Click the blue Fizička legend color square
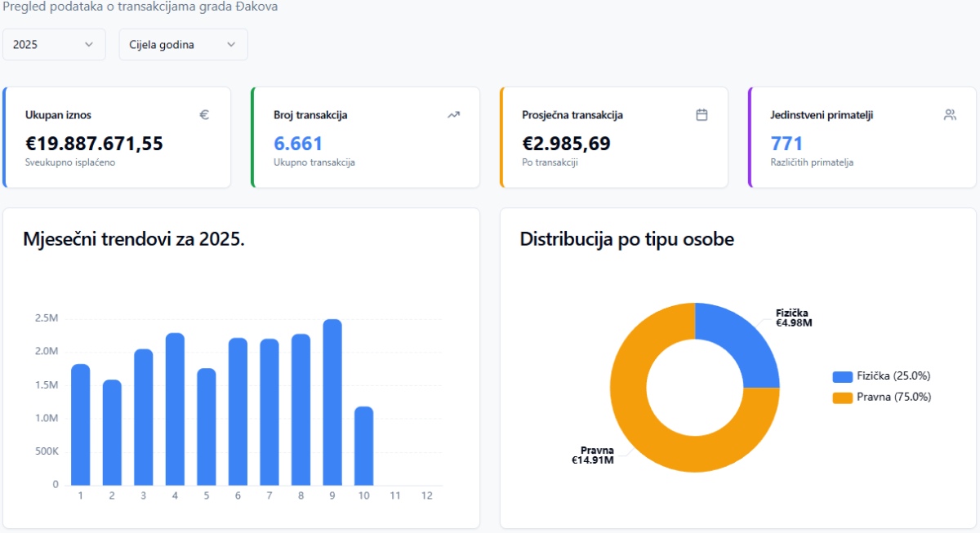This screenshot has height=533, width=980. tap(842, 376)
